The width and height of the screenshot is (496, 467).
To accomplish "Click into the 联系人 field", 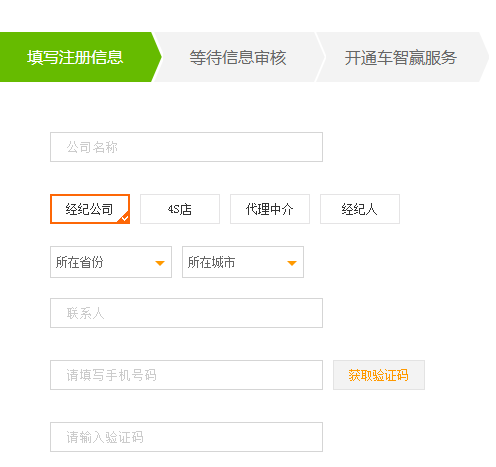I will (186, 313).
